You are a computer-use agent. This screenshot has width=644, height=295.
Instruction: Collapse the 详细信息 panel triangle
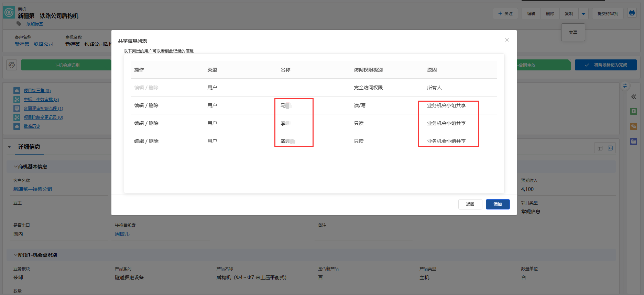pos(9,147)
